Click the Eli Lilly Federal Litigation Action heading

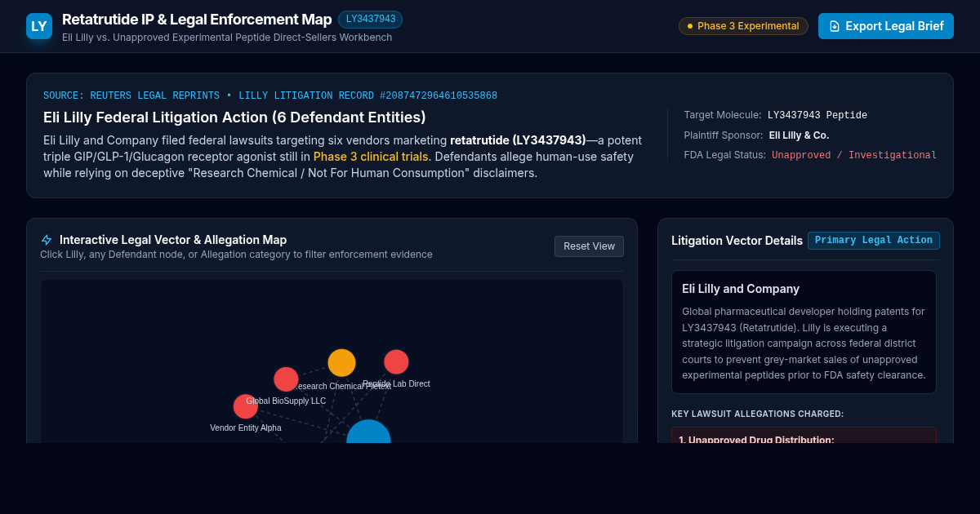click(x=234, y=117)
